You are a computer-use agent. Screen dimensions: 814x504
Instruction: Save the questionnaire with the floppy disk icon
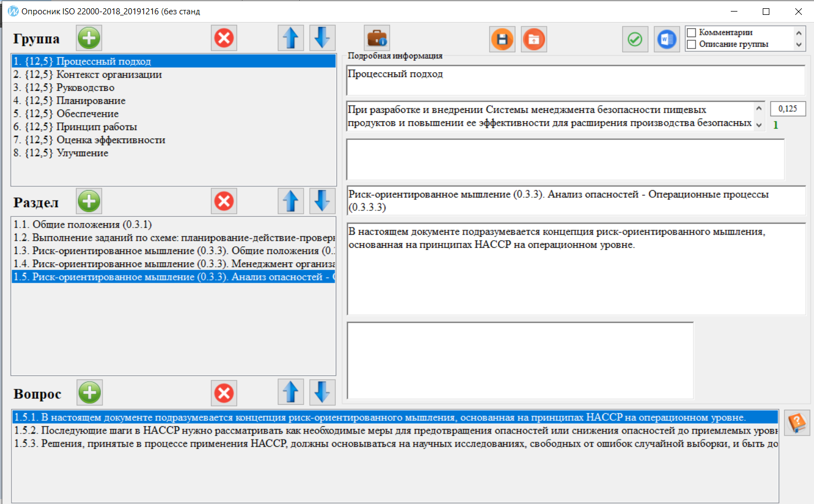[502, 40]
